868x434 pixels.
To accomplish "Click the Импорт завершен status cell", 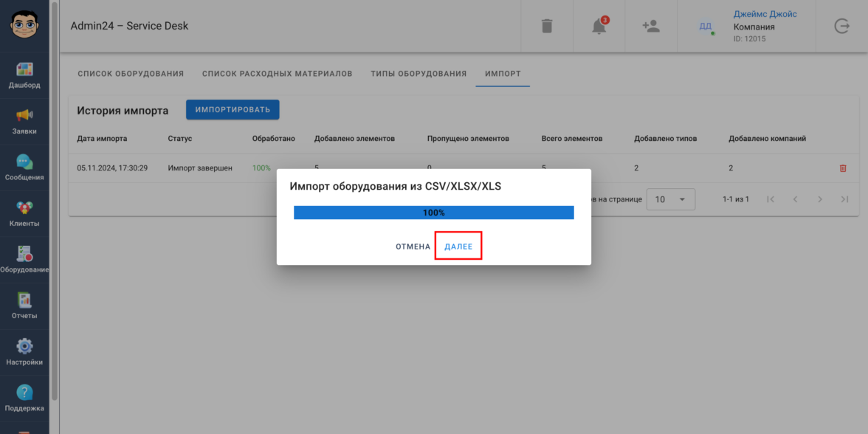I will pyautogui.click(x=201, y=168).
